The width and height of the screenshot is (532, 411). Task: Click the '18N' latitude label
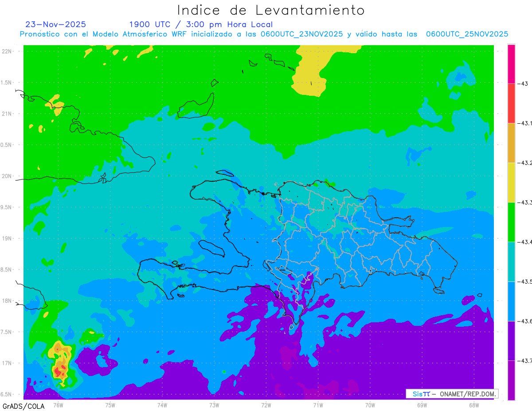click(8, 301)
